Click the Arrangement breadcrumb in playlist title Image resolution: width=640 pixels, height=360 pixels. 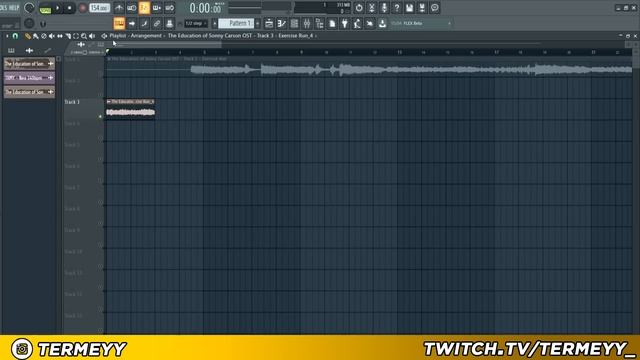[146, 36]
